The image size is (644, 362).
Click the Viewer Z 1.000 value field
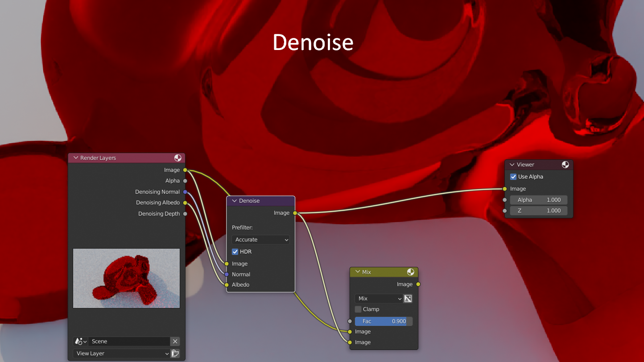point(539,211)
